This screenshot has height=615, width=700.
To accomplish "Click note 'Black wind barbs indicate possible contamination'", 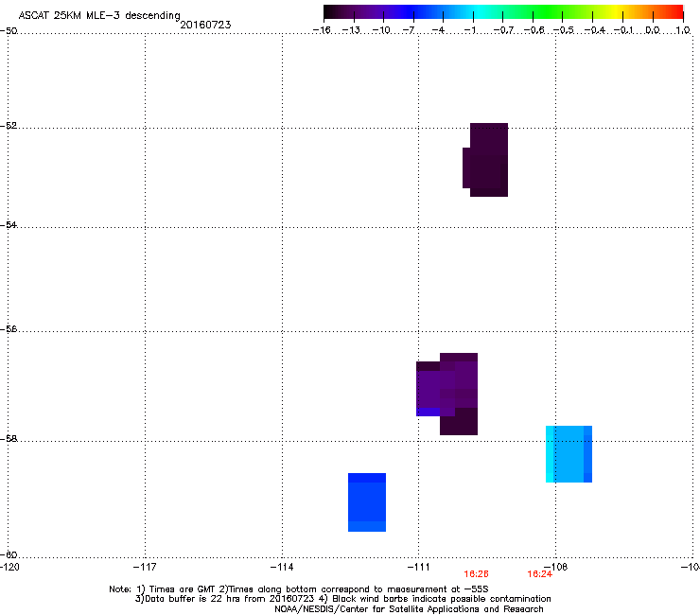I will click(442, 599).
